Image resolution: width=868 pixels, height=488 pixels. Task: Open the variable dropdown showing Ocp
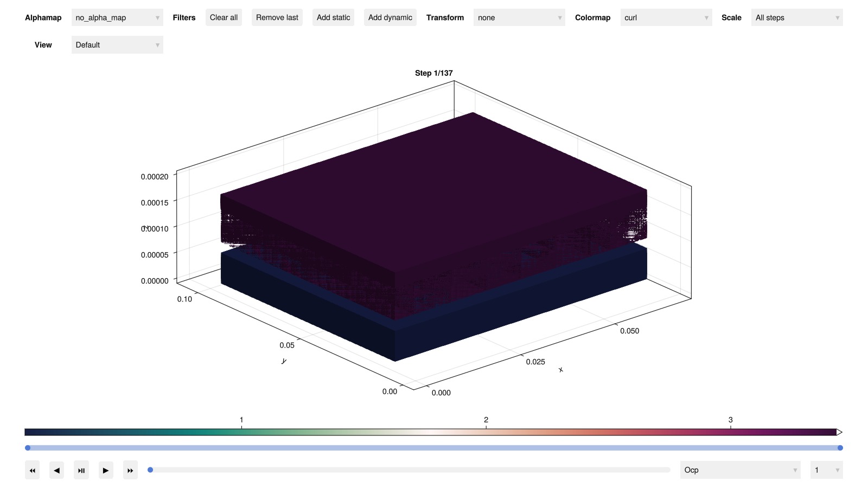(741, 470)
